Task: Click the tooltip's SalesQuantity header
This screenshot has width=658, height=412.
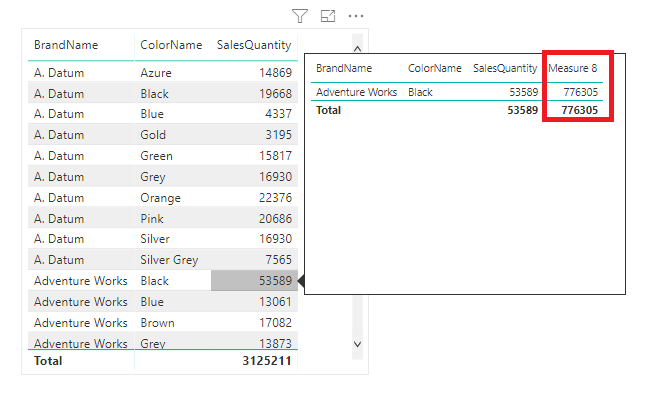Action: (x=505, y=68)
